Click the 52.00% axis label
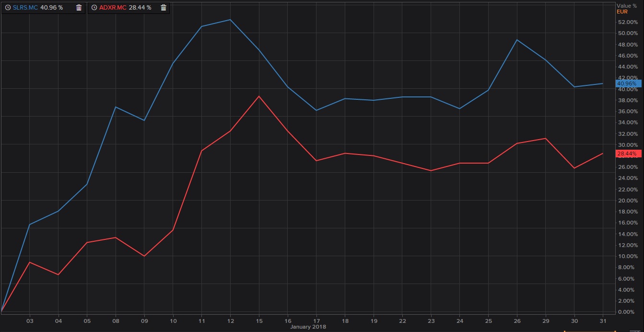The height and width of the screenshot is (332, 644). point(628,22)
